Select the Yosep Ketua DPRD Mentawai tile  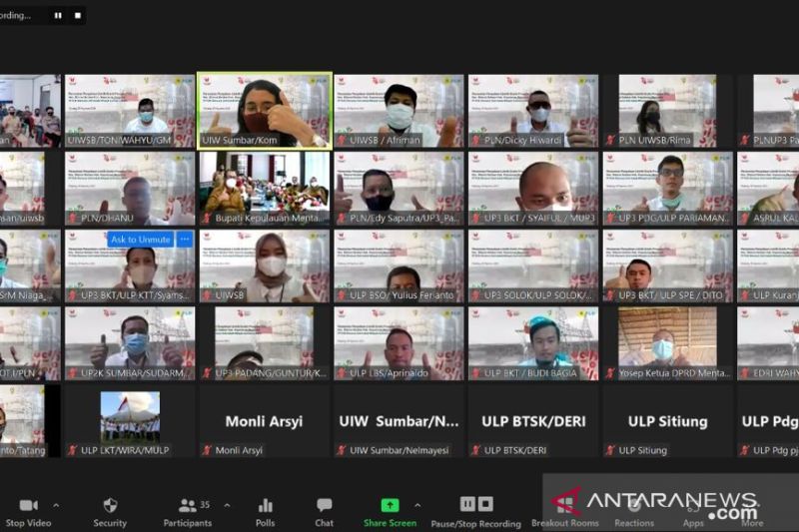click(x=667, y=343)
